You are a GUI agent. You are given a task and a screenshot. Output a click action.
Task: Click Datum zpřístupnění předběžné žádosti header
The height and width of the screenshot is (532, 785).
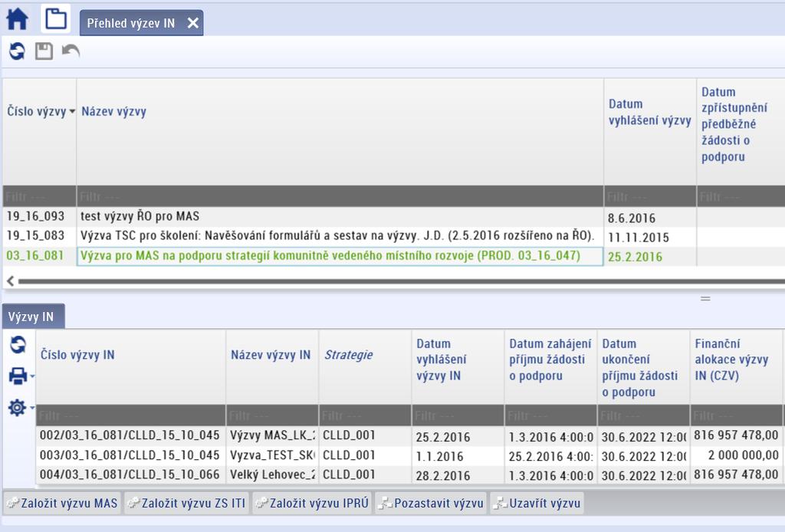(x=734, y=124)
